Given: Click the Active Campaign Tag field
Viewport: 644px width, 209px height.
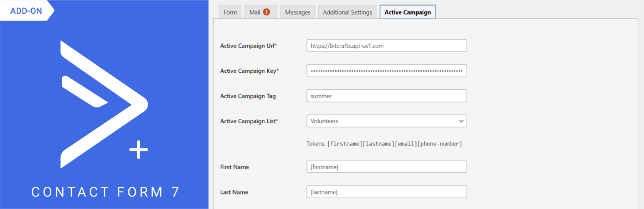Looking at the screenshot, I should click(x=386, y=96).
